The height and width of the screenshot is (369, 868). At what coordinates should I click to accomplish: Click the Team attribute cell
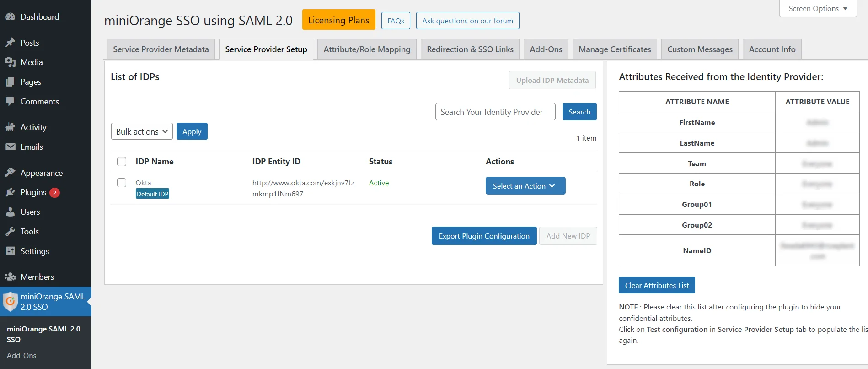[697, 163]
